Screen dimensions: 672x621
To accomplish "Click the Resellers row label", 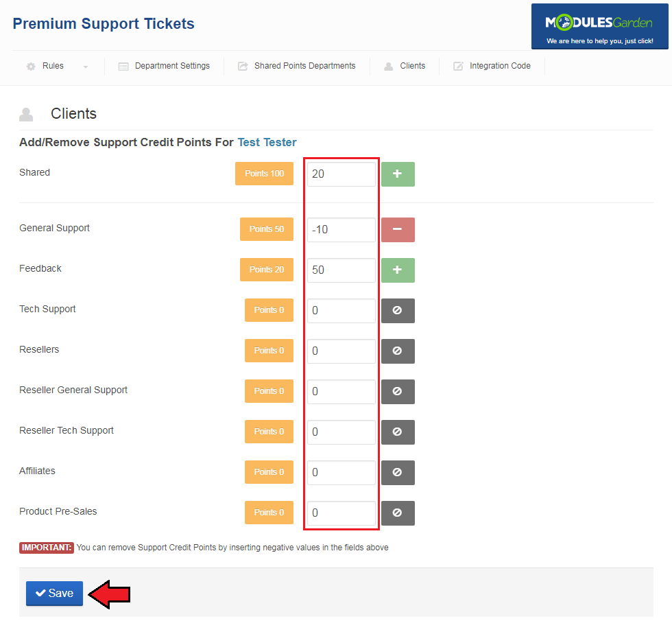I will pyautogui.click(x=39, y=349).
